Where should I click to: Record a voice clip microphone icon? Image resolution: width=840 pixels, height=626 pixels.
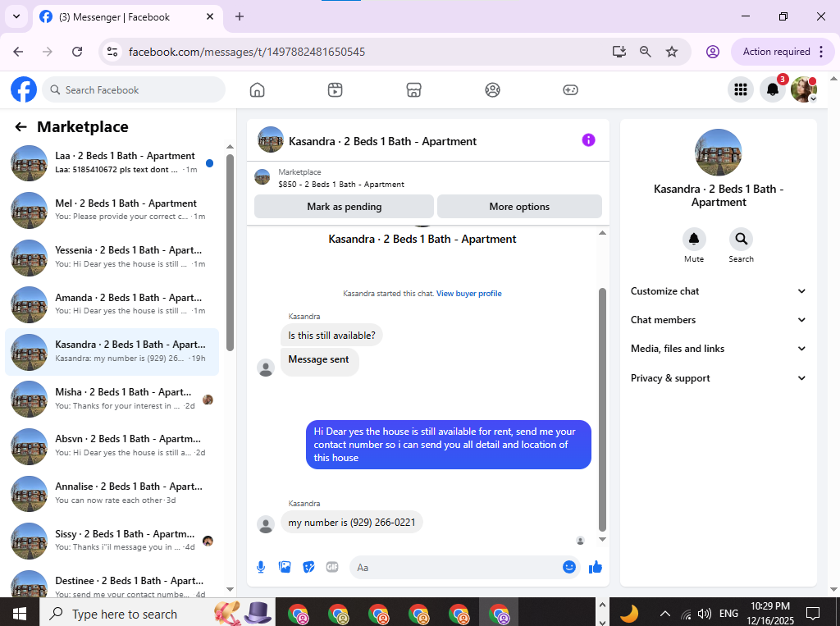(261, 567)
